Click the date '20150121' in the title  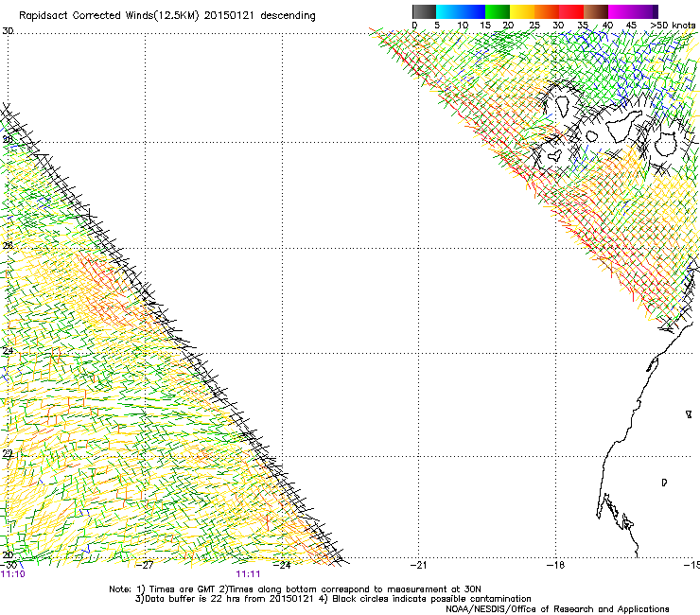coord(229,16)
